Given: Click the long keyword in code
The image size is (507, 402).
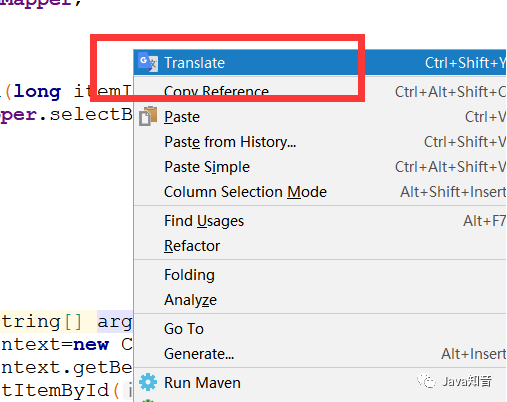Looking at the screenshot, I should point(37,91).
